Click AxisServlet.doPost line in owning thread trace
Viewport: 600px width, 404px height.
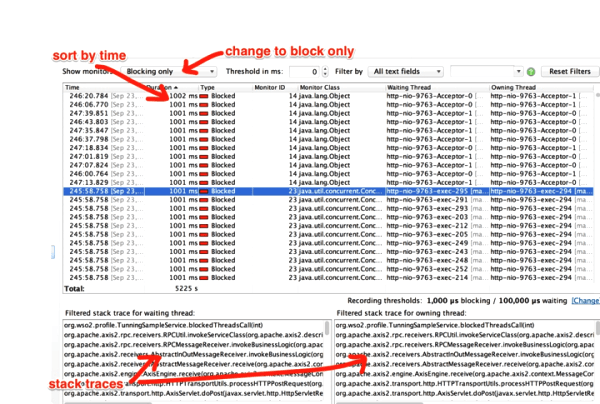tap(465, 393)
